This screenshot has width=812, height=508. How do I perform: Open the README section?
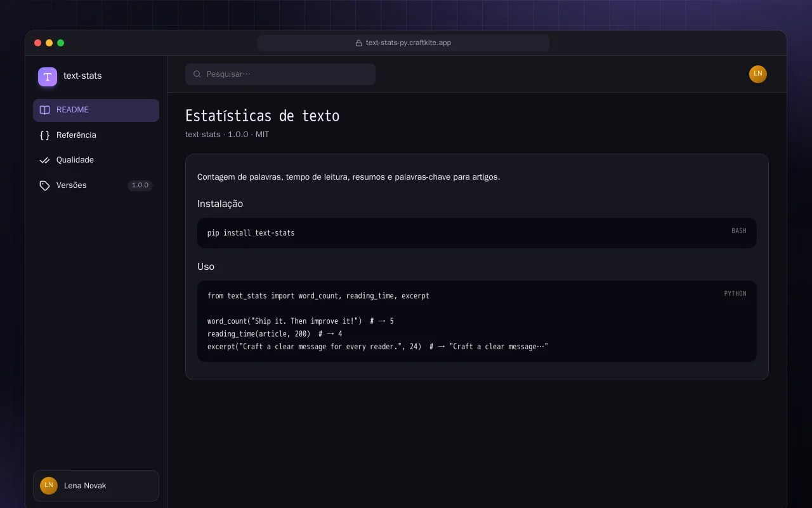96,110
